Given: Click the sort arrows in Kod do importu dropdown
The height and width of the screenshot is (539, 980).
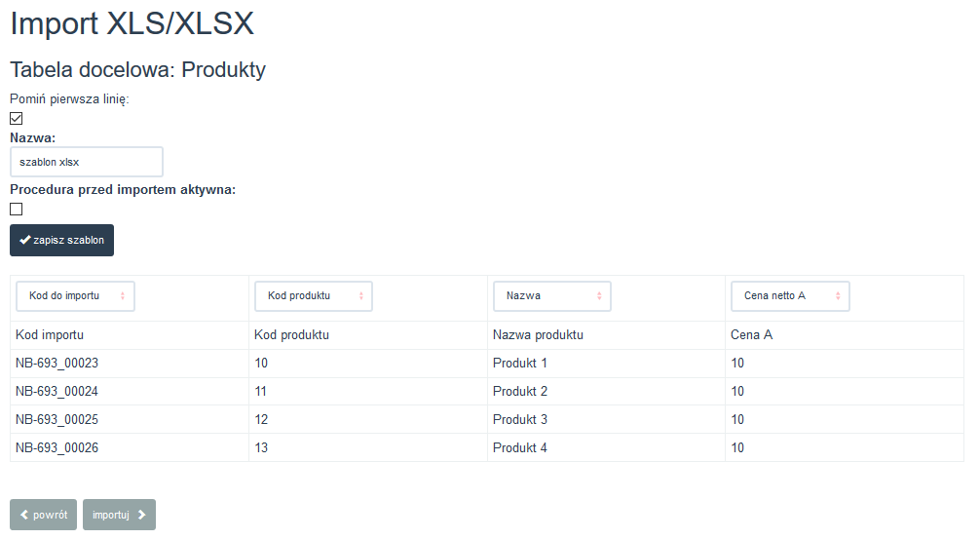Looking at the screenshot, I should 123,295.
